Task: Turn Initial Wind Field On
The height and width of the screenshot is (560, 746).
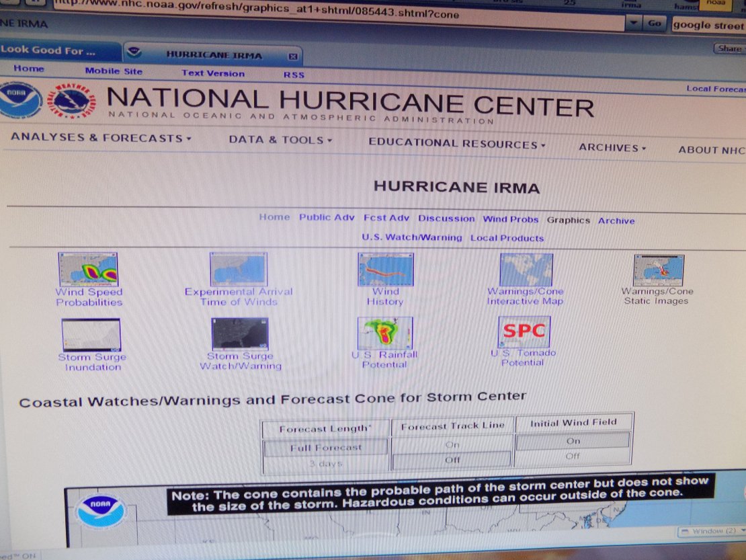Action: [573, 441]
